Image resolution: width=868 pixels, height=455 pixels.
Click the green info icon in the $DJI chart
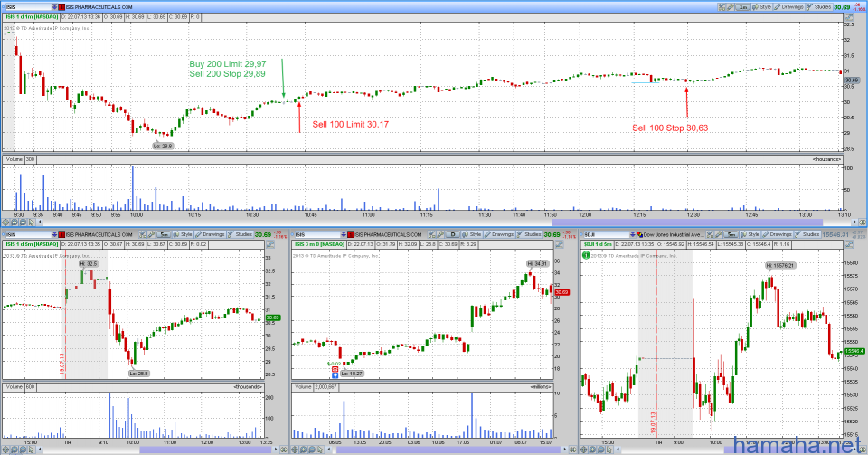tap(586, 255)
